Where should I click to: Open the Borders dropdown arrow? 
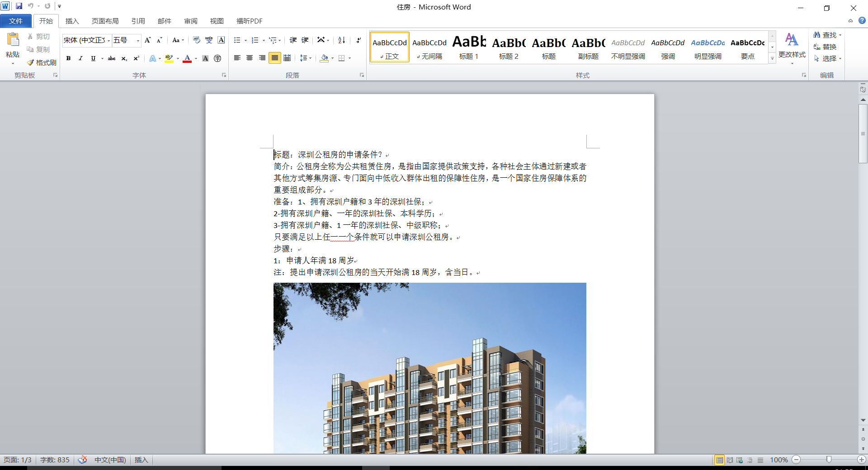click(350, 58)
